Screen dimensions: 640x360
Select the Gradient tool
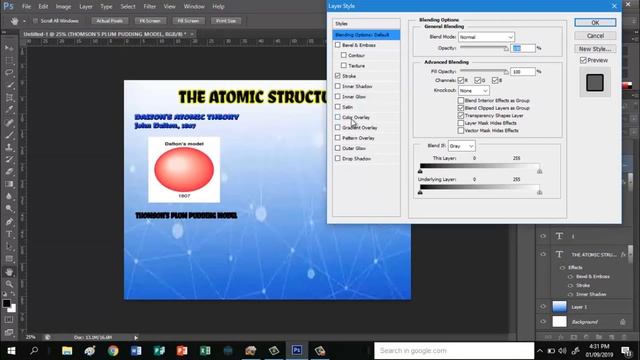click(9, 184)
